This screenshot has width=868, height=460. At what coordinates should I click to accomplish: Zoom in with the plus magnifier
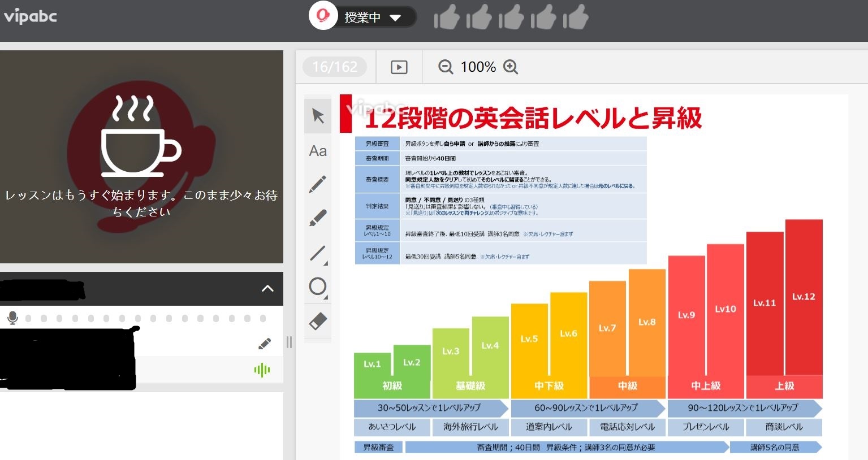(x=511, y=67)
